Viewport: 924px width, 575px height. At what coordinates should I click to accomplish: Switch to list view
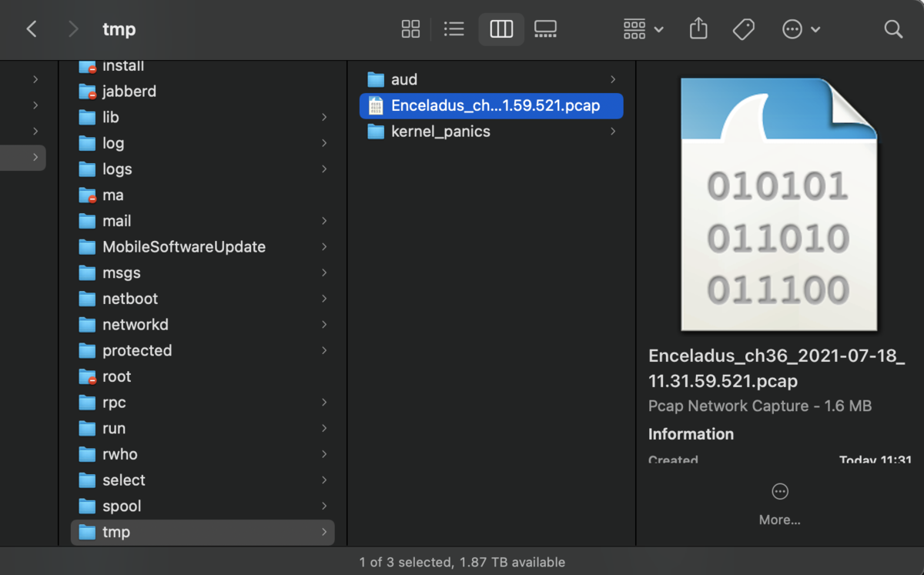(x=454, y=29)
